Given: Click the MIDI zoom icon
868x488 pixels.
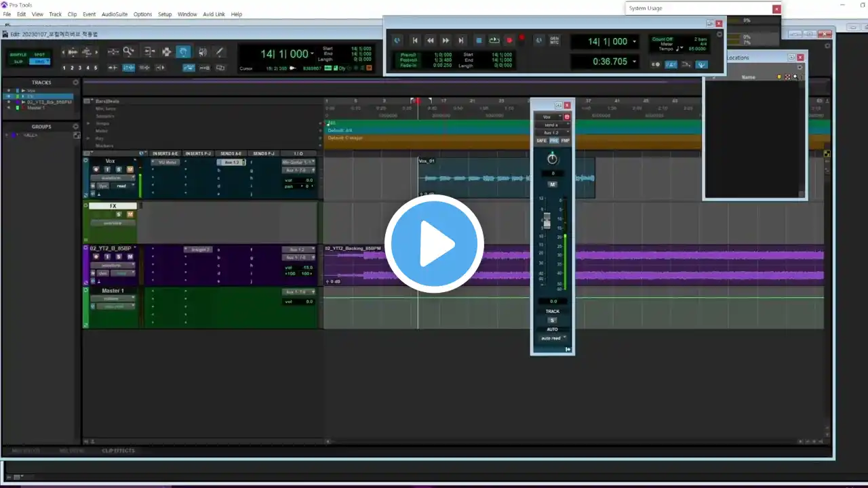Looking at the screenshot, I should [87, 52].
